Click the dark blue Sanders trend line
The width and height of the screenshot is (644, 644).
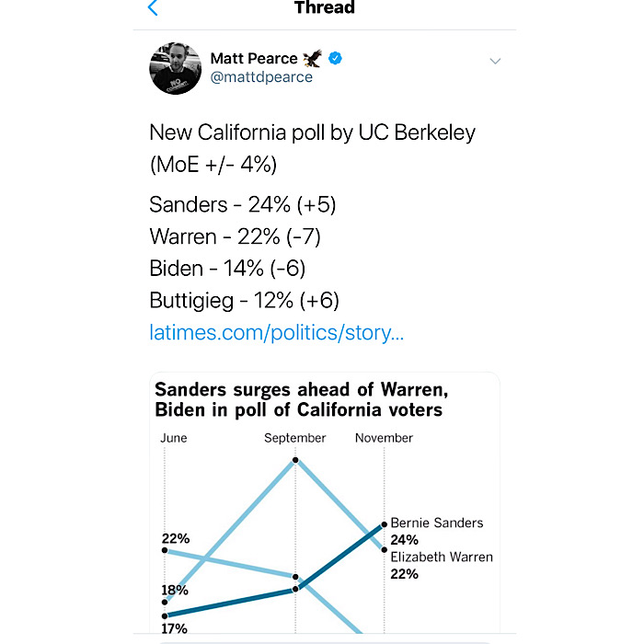341,557
